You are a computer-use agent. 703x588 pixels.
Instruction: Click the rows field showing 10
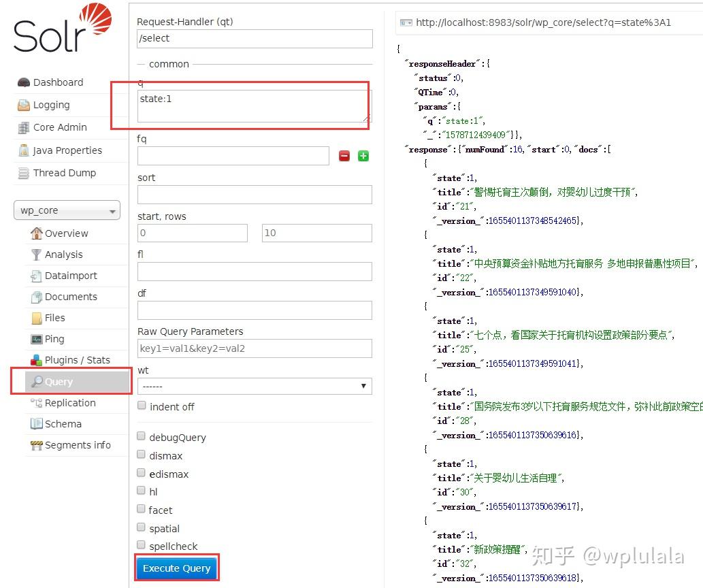[x=317, y=233]
